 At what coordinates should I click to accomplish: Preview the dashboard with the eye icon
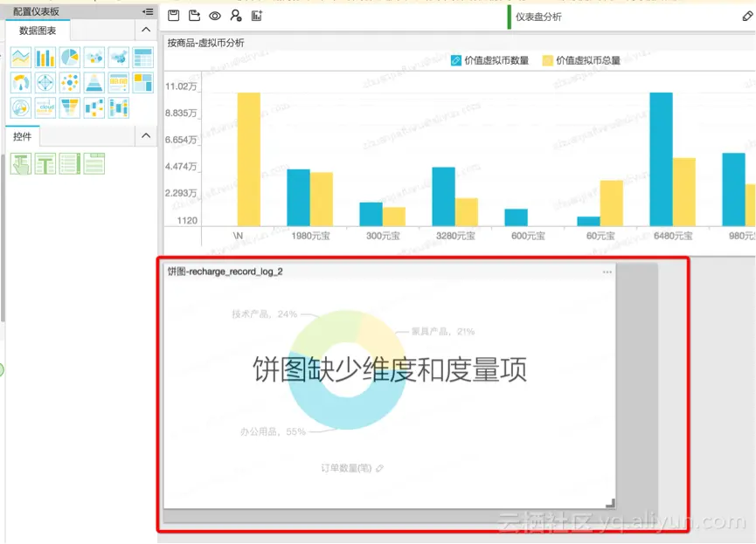point(215,16)
